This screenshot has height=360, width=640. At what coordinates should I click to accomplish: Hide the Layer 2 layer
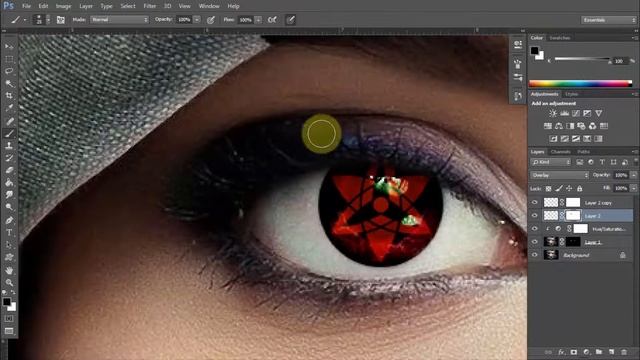[535, 216]
